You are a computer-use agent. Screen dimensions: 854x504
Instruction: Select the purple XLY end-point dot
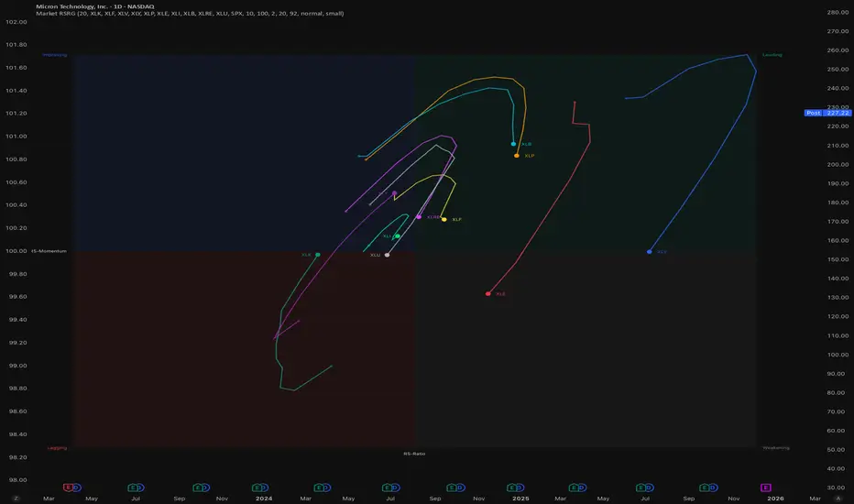pyautogui.click(x=394, y=193)
